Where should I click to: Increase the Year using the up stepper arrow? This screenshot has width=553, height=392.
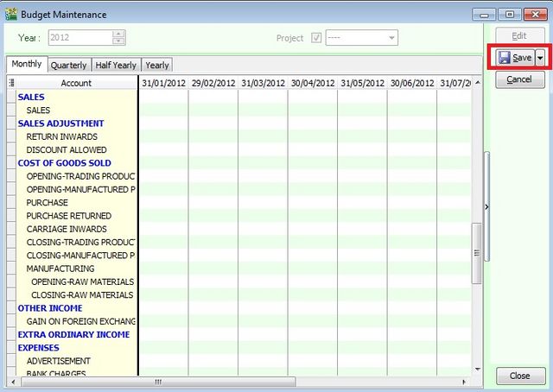(119, 35)
